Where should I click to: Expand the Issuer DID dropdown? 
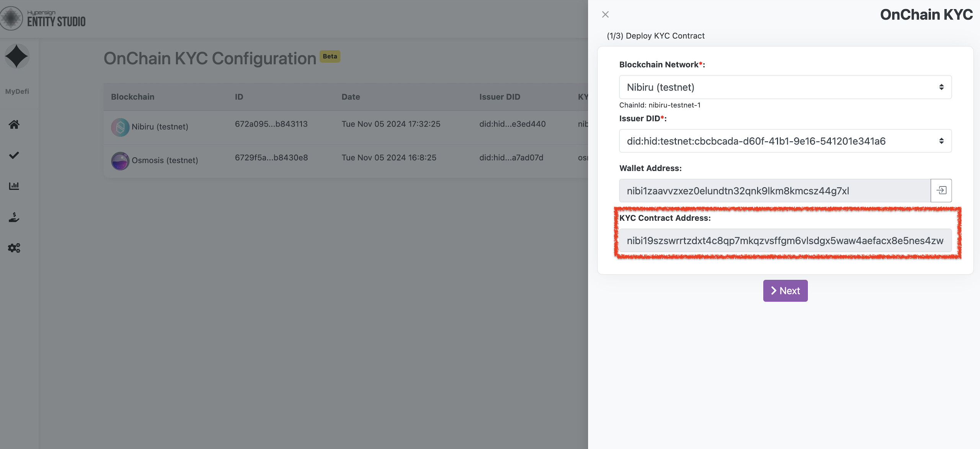[x=785, y=141]
